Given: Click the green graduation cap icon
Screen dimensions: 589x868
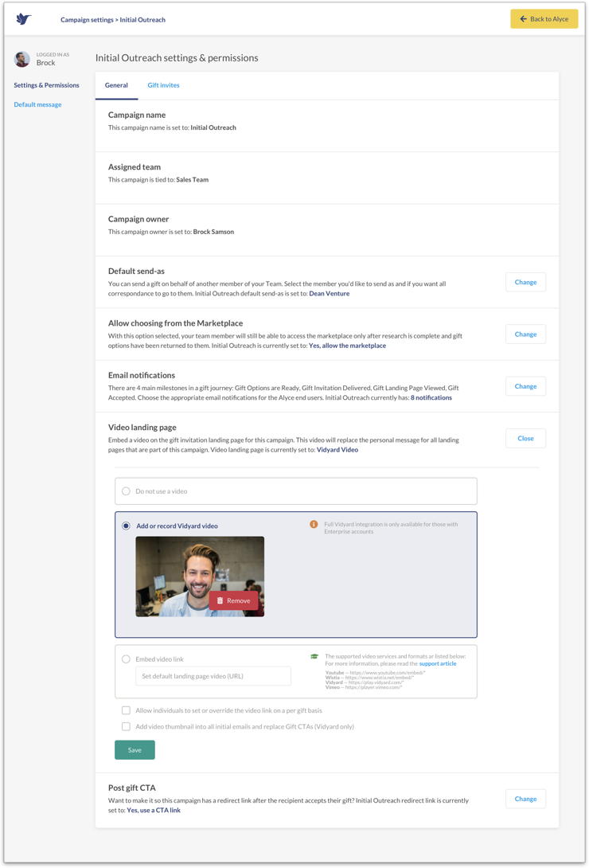Looking at the screenshot, I should point(314,656).
